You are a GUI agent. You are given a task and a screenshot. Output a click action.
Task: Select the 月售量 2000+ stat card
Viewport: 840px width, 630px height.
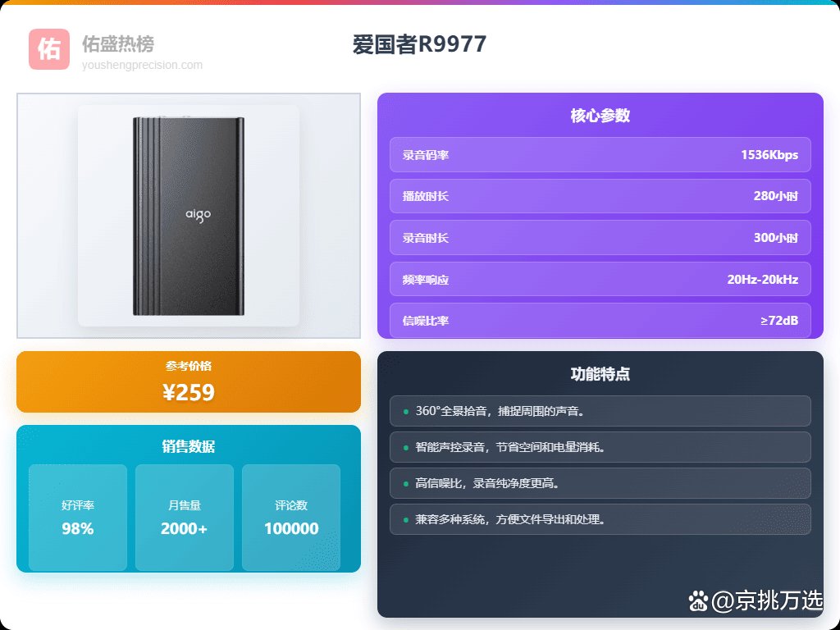click(185, 518)
